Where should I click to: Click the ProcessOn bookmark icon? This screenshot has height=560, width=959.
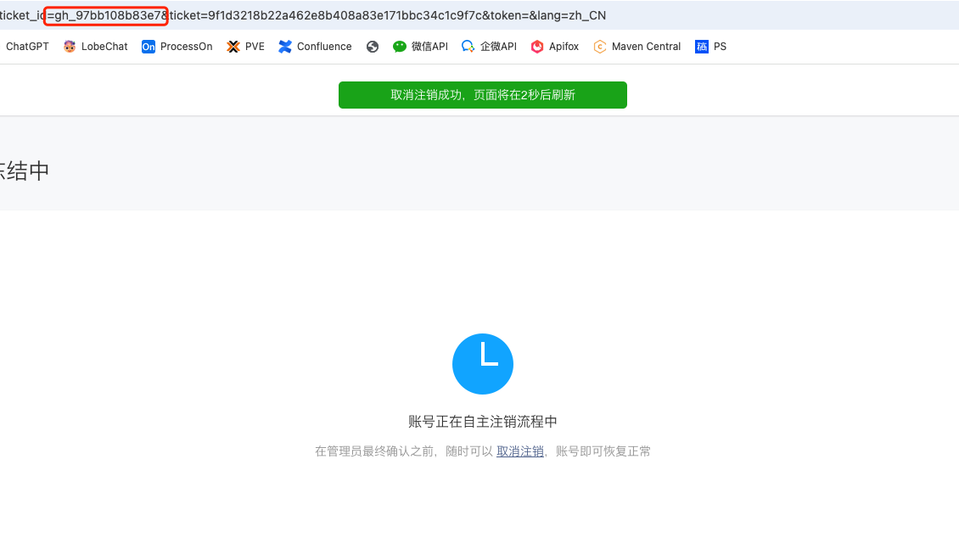(x=148, y=47)
